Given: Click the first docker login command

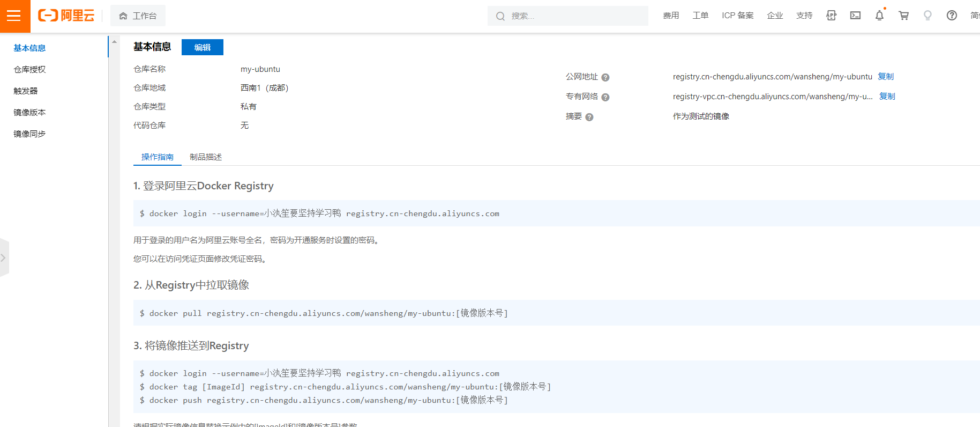Looking at the screenshot, I should tap(319, 213).
